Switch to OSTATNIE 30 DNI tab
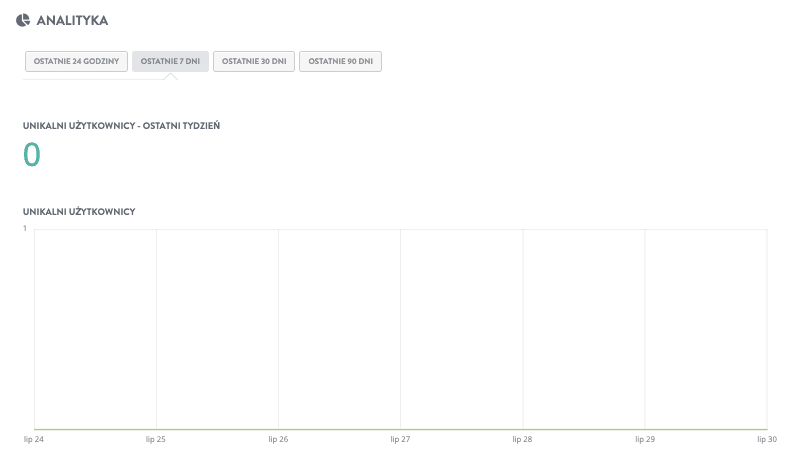 pyautogui.click(x=254, y=61)
